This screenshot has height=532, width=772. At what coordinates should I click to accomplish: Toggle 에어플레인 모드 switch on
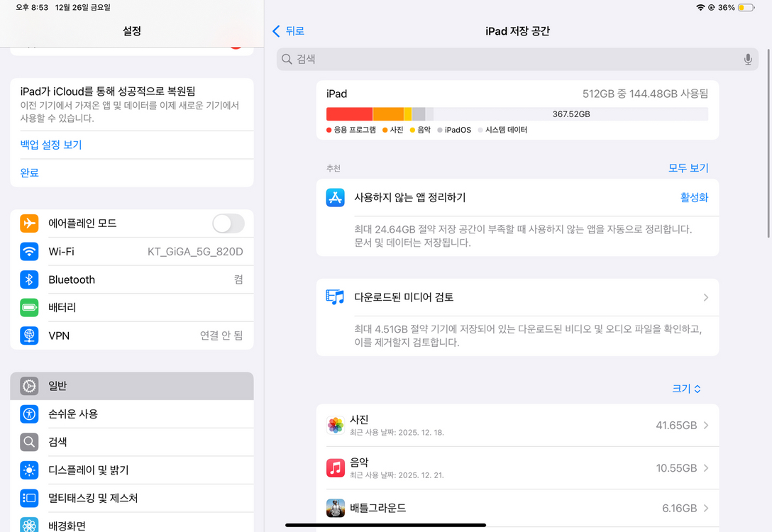point(228,223)
